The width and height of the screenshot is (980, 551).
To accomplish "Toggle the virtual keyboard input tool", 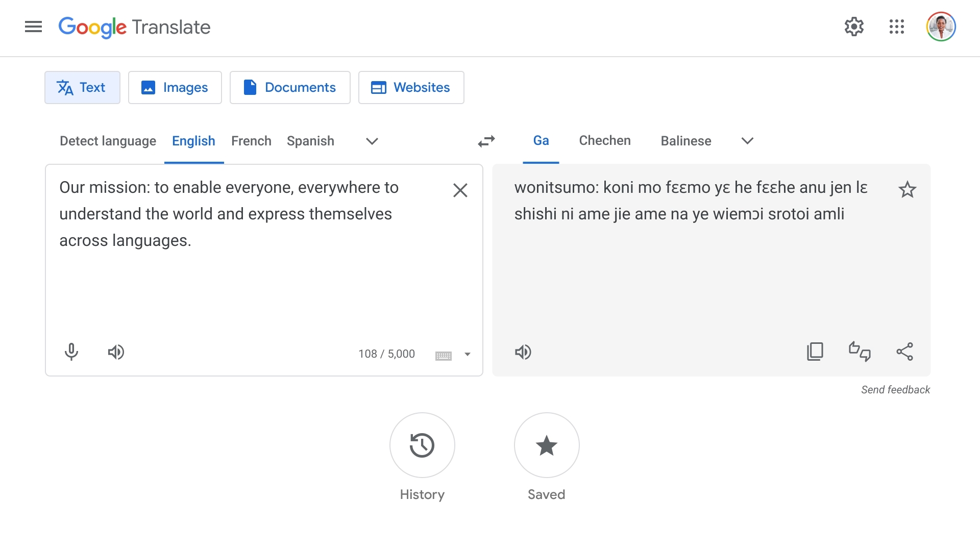I will [x=443, y=355].
